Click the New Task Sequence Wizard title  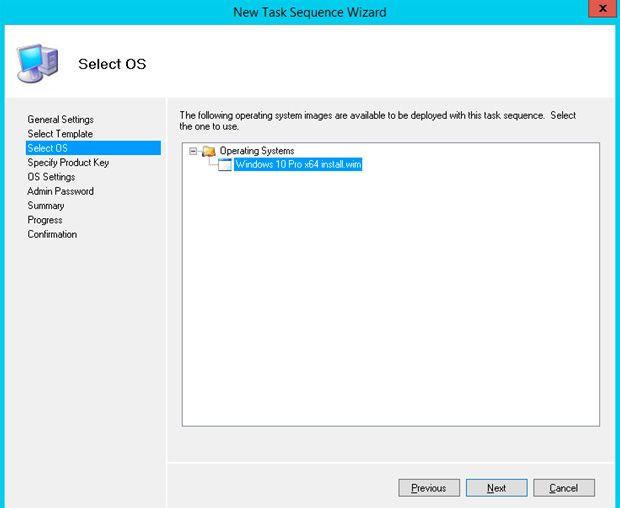coord(310,12)
